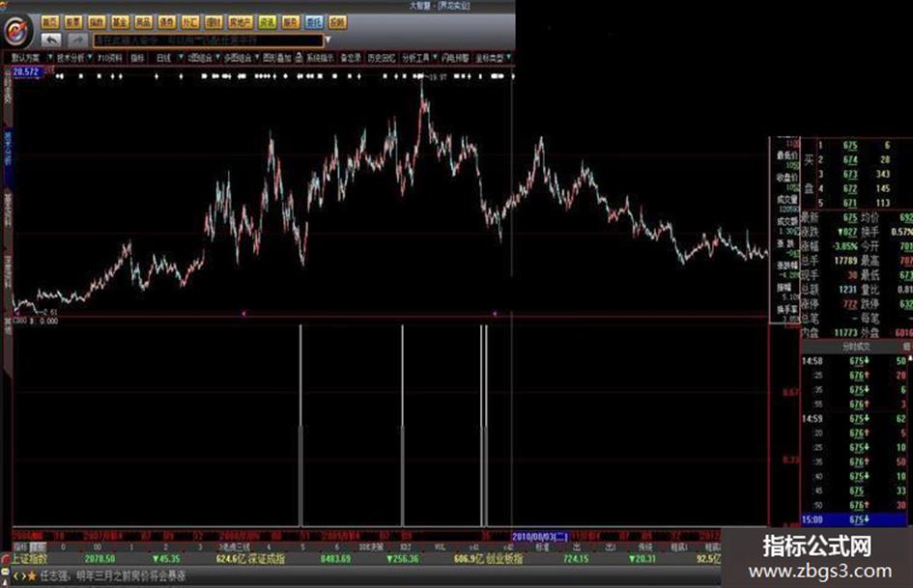
Task: Click the round application logo icon
Action: [x=17, y=30]
